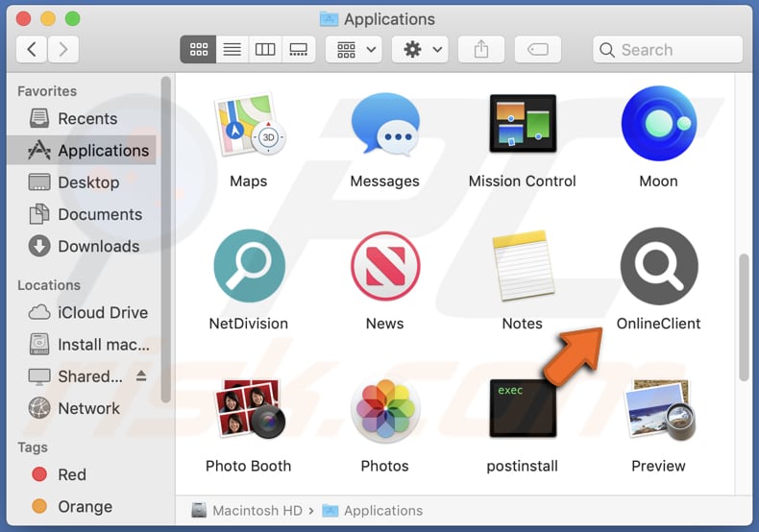
Task: Open the OnlineClient application icon
Action: tap(658, 266)
